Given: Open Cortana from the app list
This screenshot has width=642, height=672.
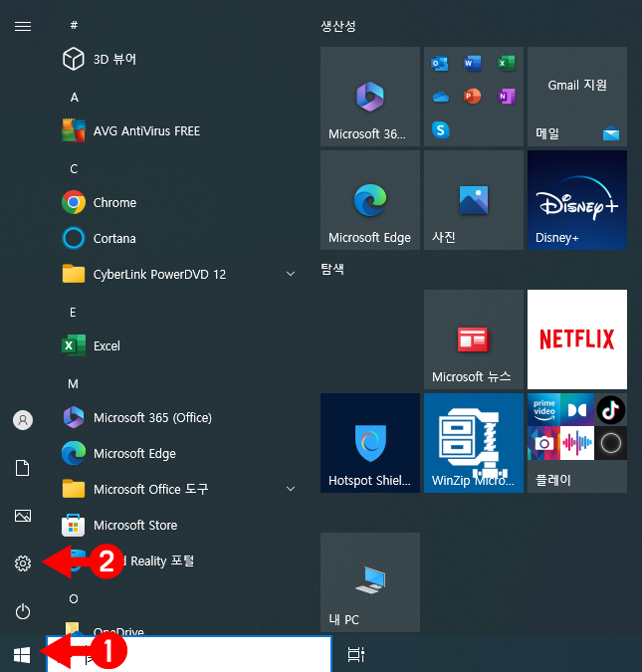Looking at the screenshot, I should [99, 238].
